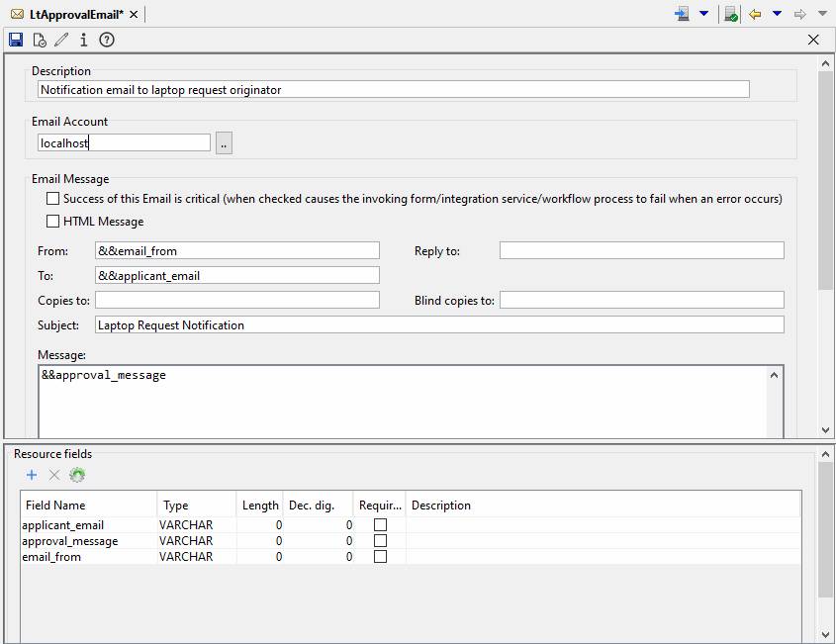Click the main form's vertical scrollbar

[x=826, y=178]
